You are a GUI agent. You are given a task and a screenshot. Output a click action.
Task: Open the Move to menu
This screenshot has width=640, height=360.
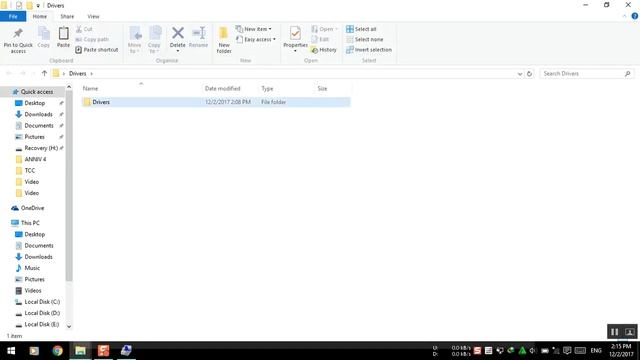click(x=134, y=40)
